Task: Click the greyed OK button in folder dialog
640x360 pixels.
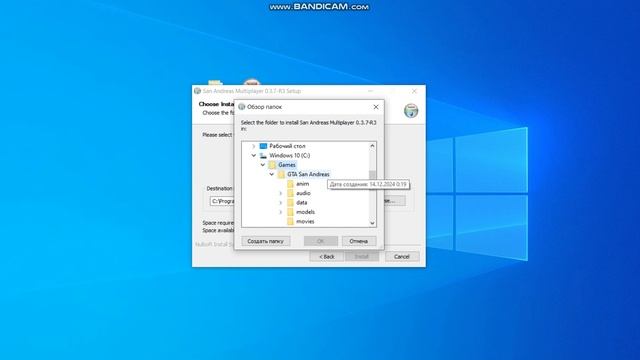Action: click(321, 241)
